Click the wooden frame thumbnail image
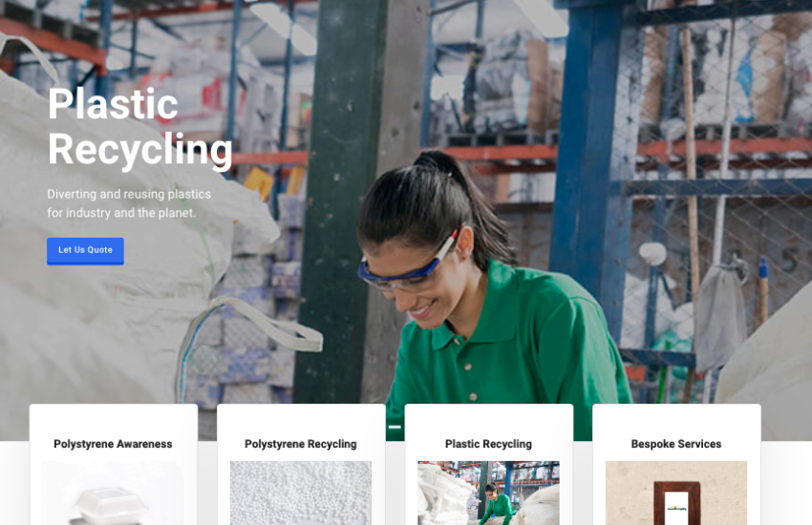 (x=675, y=493)
